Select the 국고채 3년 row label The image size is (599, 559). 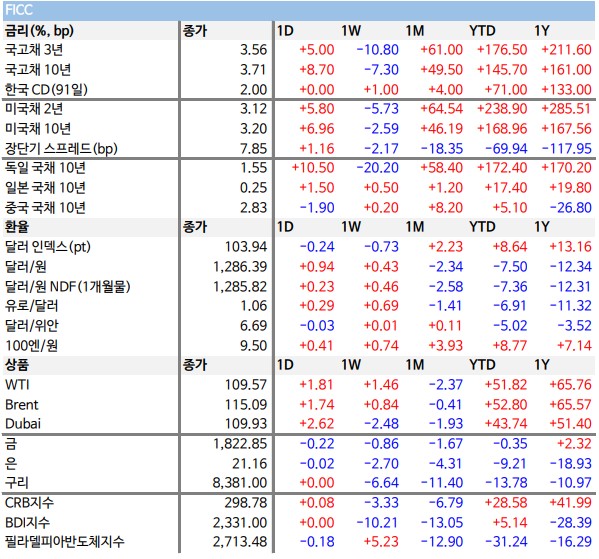coord(34,50)
